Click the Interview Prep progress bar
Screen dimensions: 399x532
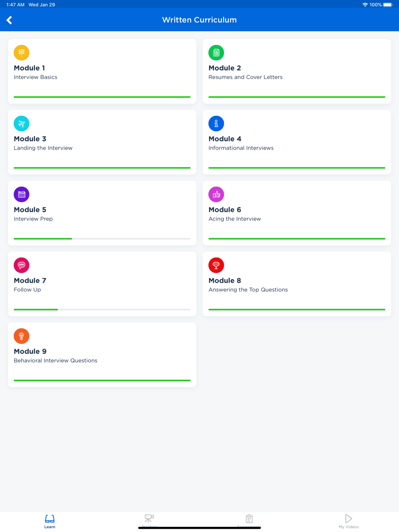click(x=102, y=238)
